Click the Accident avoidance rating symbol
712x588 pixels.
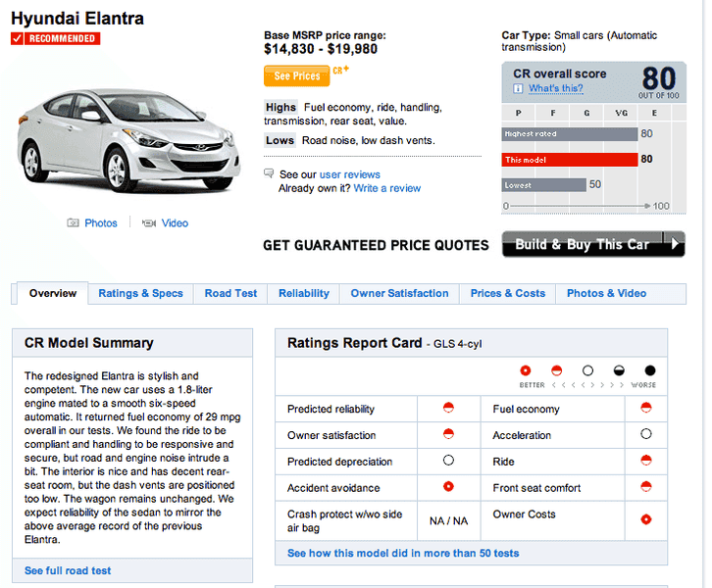pyautogui.click(x=448, y=486)
